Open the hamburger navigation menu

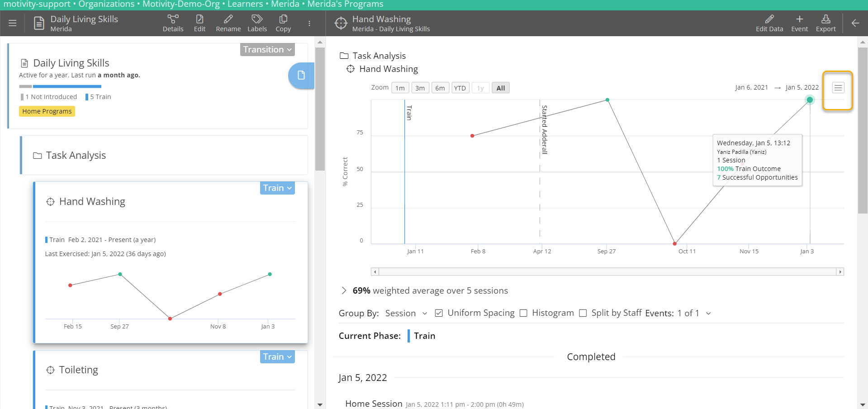coord(12,23)
